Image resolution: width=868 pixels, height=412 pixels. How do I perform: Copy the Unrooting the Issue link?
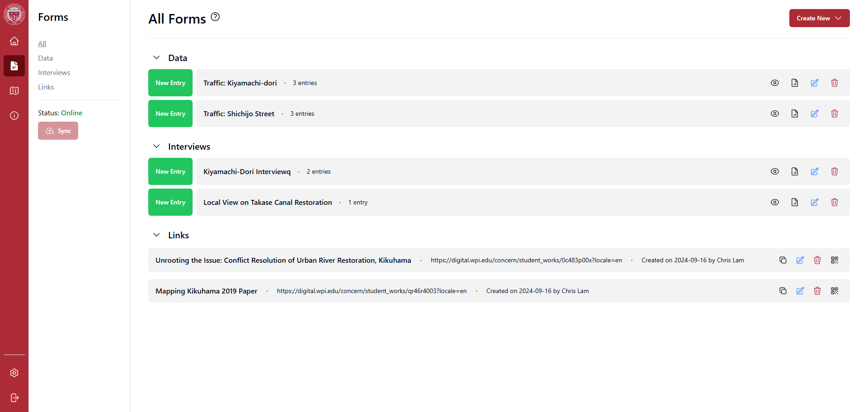783,260
